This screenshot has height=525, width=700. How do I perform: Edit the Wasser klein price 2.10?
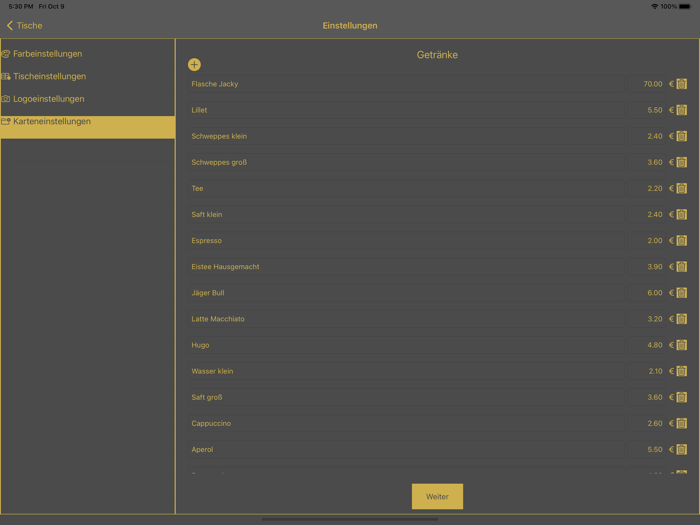pyautogui.click(x=646, y=371)
